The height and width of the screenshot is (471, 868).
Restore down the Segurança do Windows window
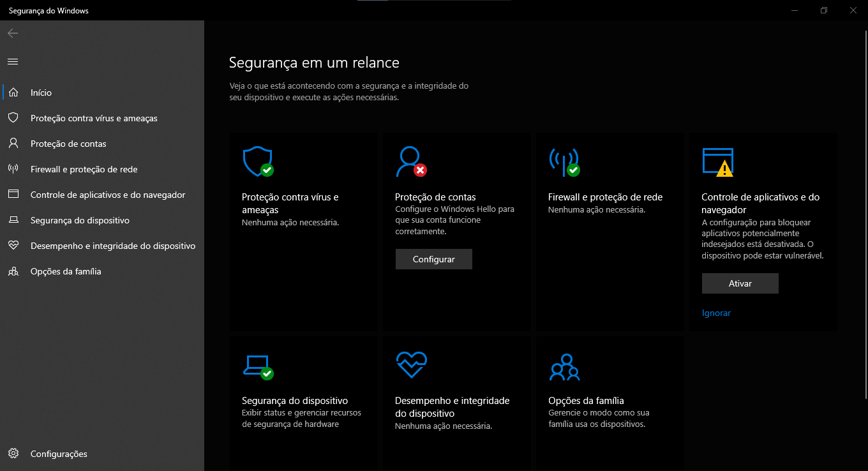824,10
